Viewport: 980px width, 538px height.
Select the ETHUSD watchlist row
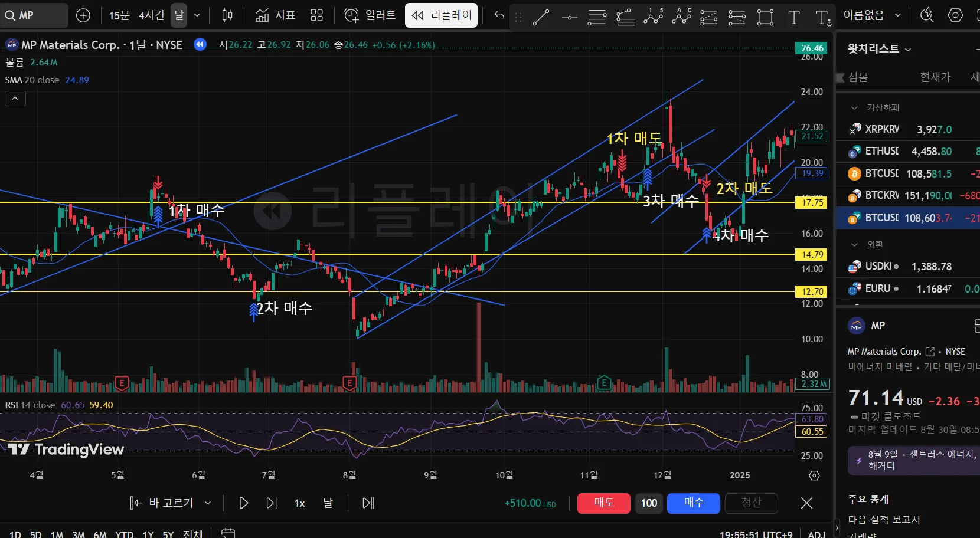908,152
